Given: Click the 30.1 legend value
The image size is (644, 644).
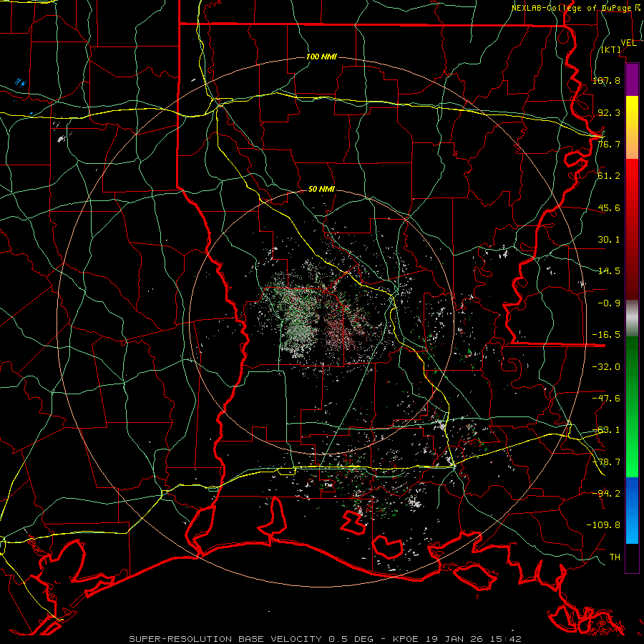Looking at the screenshot, I should pyautogui.click(x=609, y=240).
